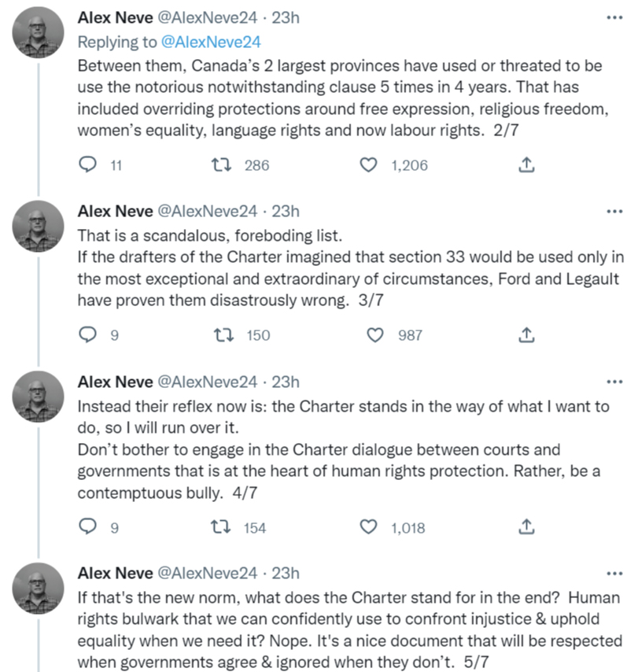Image resolution: width=638 pixels, height=672 pixels.
Task: Like the 4/7 tweet with 1,018 likes
Action: click(x=368, y=527)
